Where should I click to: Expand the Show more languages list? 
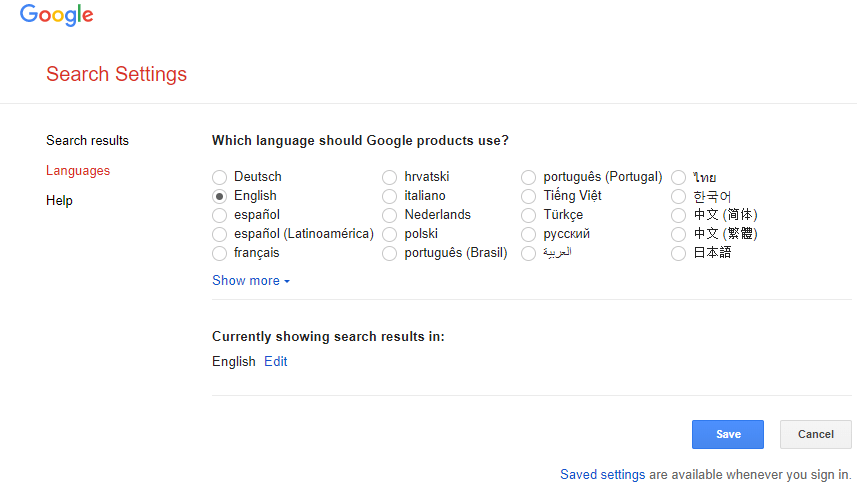[250, 281]
